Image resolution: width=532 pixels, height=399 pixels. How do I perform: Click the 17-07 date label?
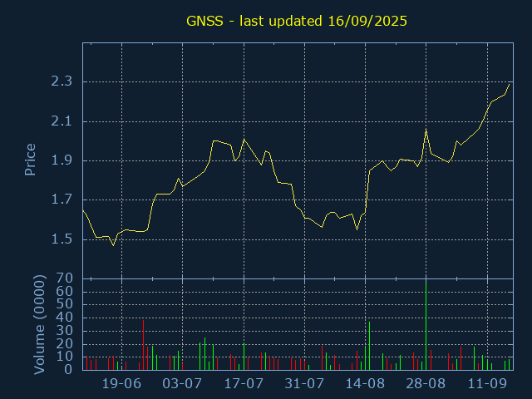coord(244,384)
